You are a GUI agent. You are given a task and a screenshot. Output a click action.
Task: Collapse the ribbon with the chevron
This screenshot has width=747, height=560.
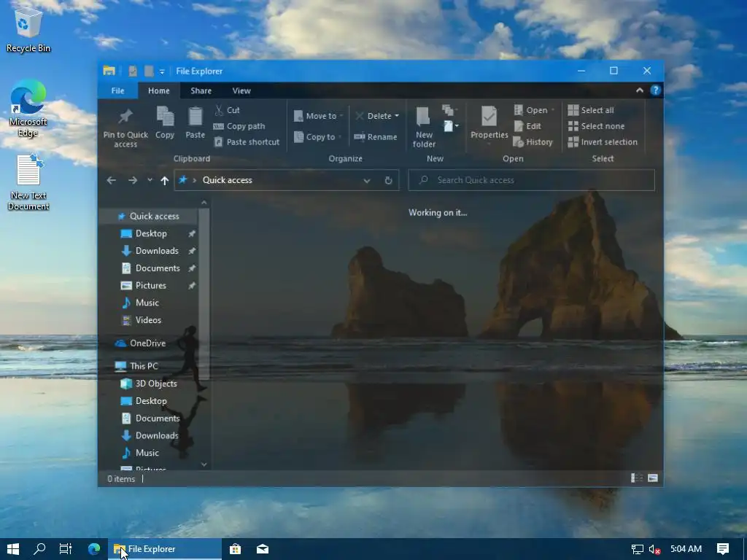(x=639, y=90)
